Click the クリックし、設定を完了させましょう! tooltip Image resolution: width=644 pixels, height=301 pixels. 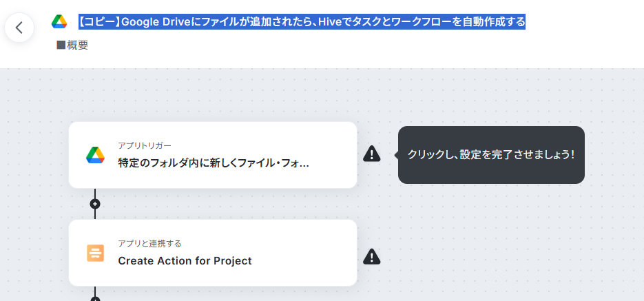point(491,155)
